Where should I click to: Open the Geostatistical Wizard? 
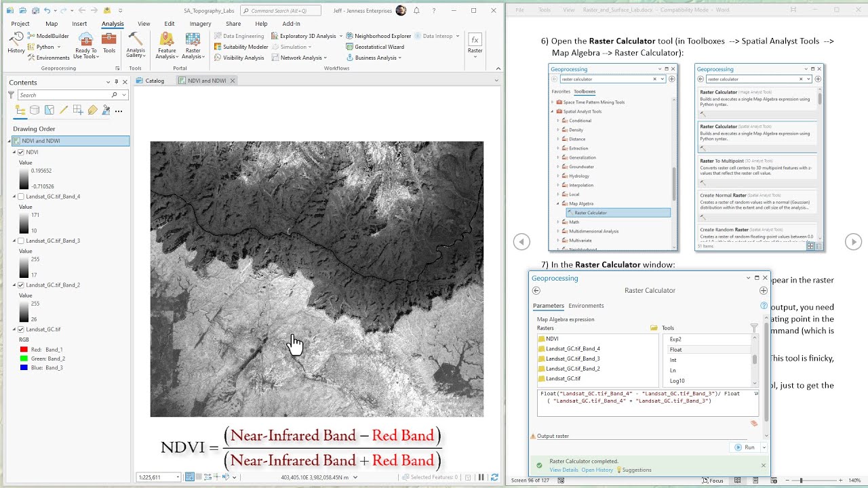374,47
